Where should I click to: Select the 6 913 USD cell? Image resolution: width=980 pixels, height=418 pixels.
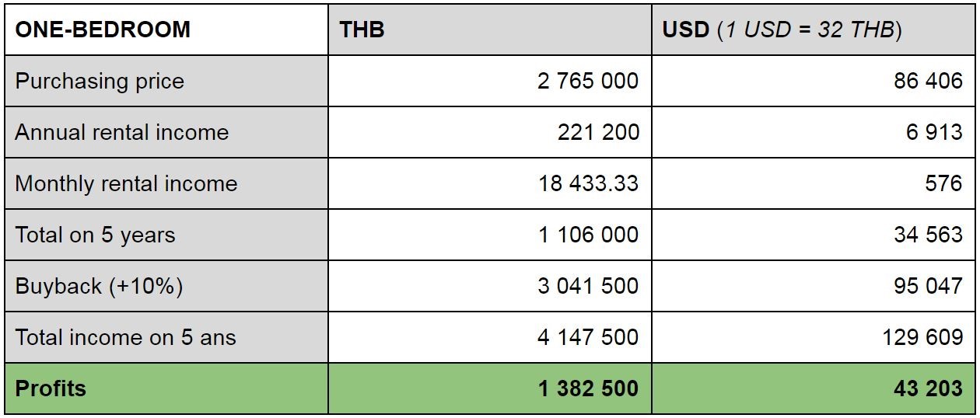814,132
